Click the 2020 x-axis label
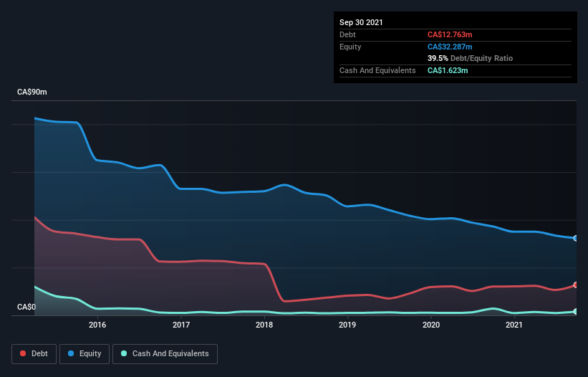The image size is (588, 377). 431,325
